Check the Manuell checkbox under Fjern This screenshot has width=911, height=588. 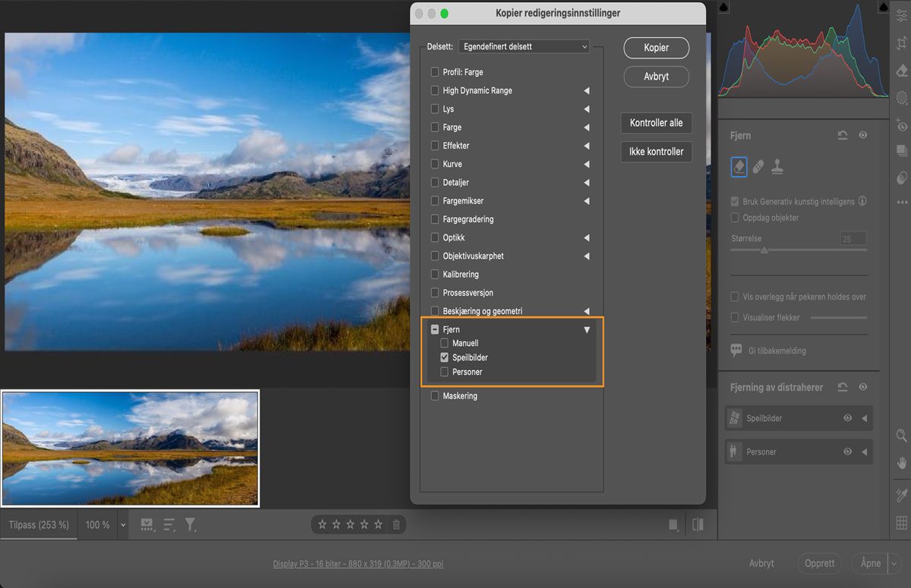[x=445, y=343]
